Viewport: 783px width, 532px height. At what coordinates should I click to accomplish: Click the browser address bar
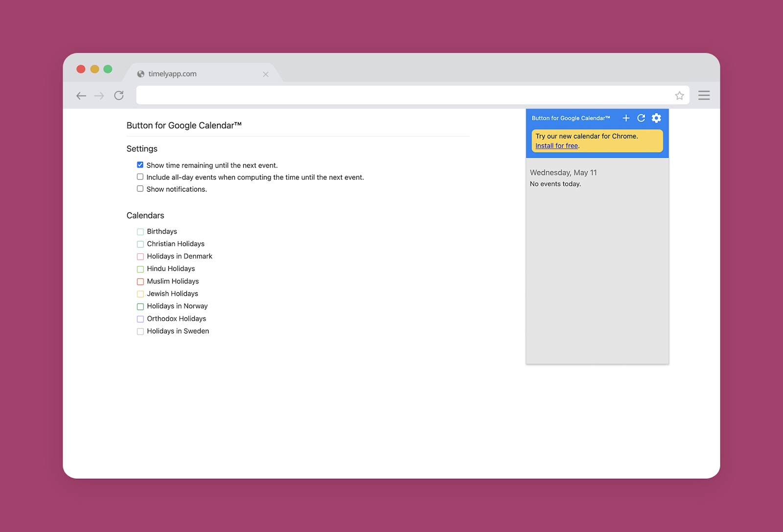[401, 95]
